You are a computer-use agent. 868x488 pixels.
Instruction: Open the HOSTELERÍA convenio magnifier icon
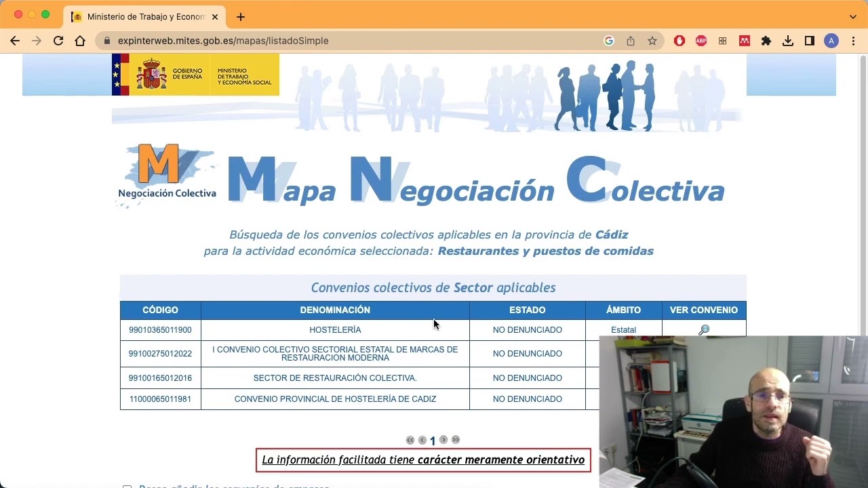point(704,330)
